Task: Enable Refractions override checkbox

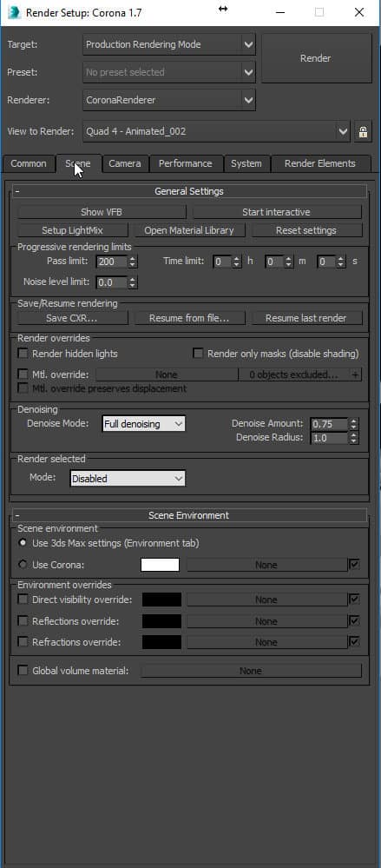Action: (x=23, y=642)
